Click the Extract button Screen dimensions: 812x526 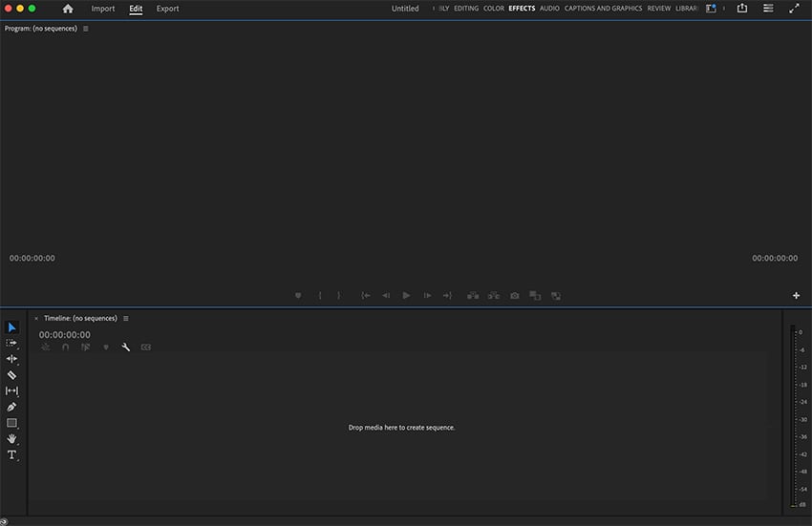tap(494, 296)
